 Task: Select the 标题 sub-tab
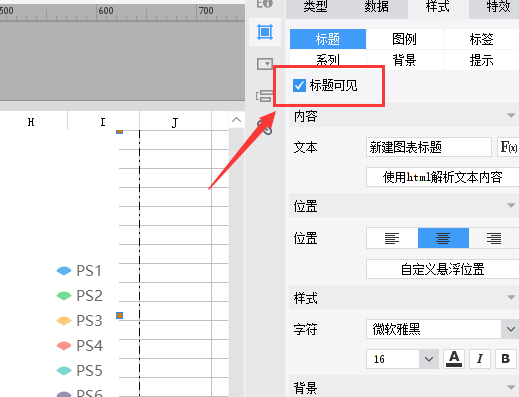click(x=328, y=39)
